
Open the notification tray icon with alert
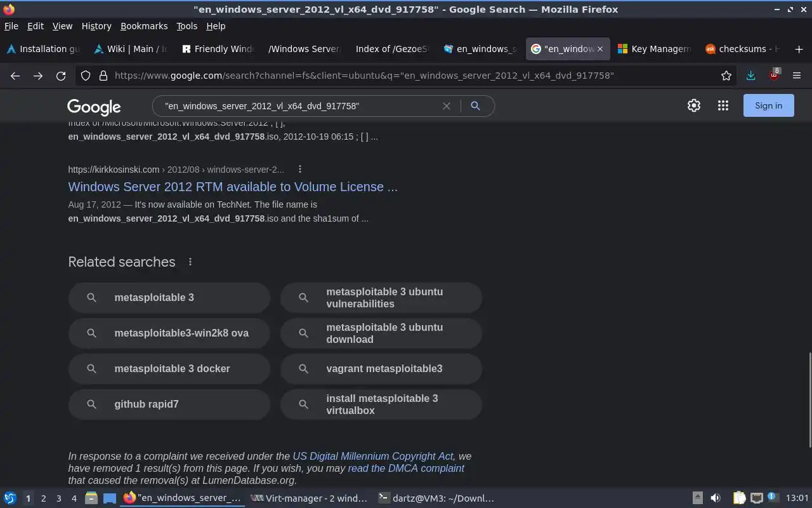pyautogui.click(x=773, y=498)
